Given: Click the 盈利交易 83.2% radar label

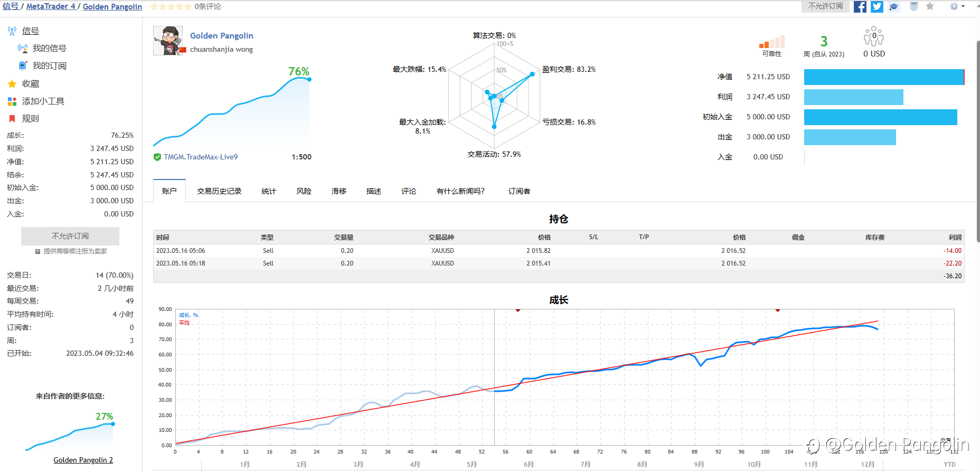Looking at the screenshot, I should pyautogui.click(x=569, y=69).
